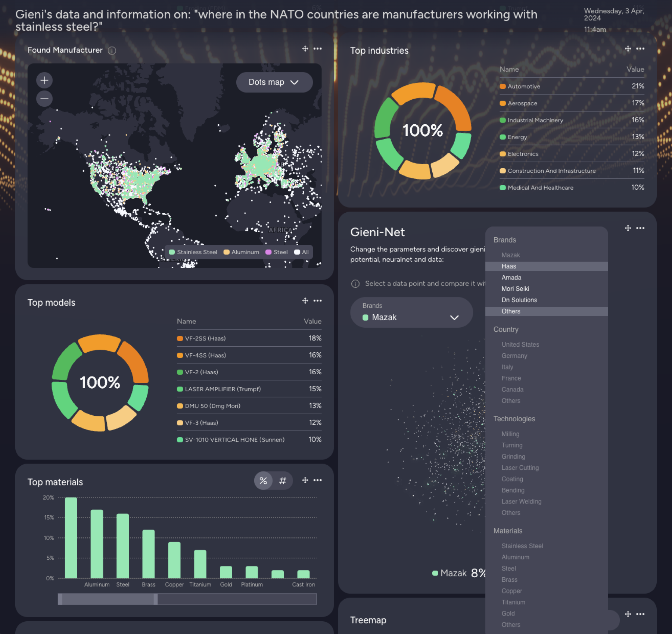
Task: Select Germany under the Country section
Action: (514, 356)
